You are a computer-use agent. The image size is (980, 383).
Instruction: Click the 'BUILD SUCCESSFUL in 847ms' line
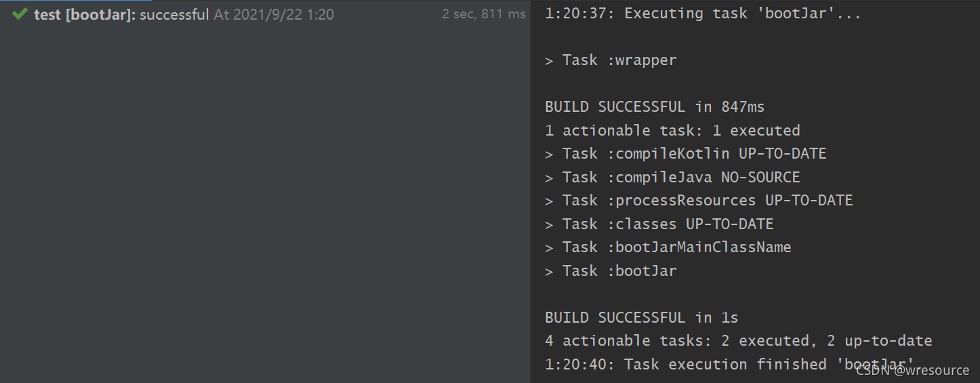[654, 106]
